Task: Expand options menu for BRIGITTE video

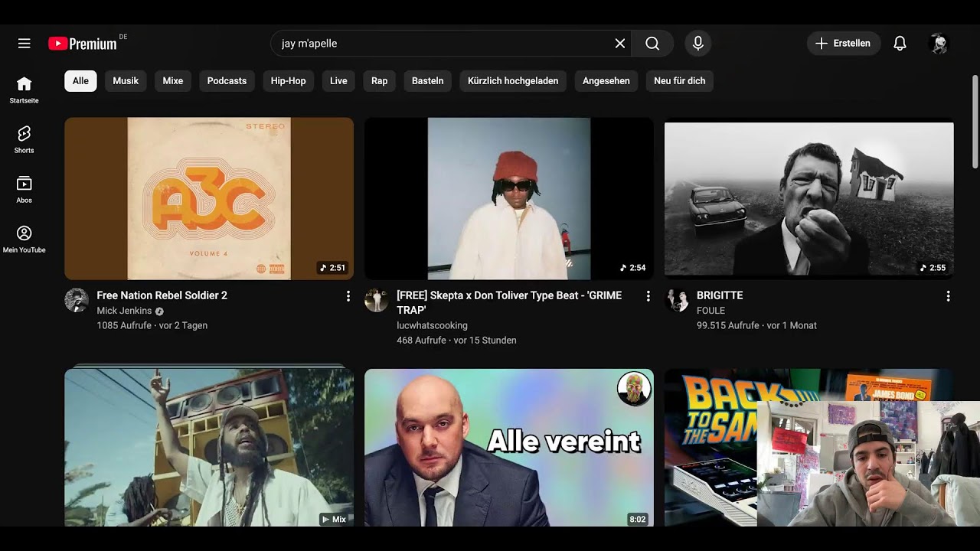Action: click(x=948, y=296)
